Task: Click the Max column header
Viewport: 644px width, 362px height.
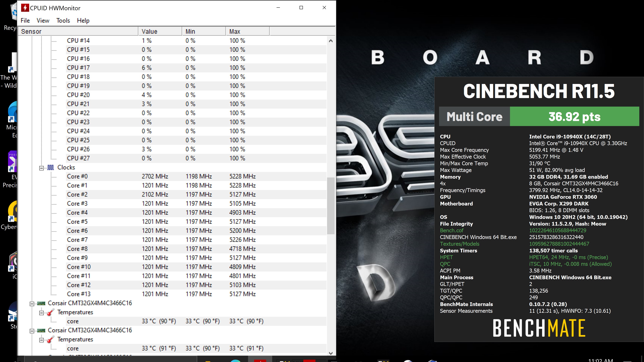Action: point(248,32)
